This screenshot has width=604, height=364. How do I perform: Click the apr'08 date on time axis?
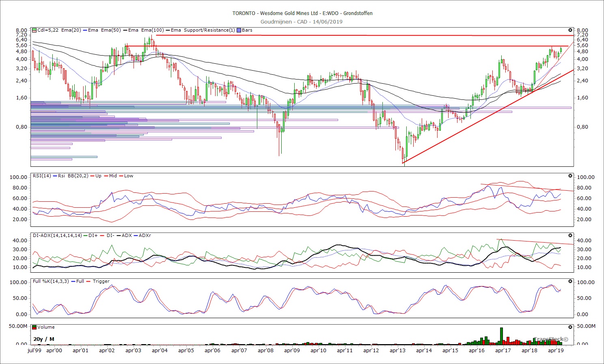coord(265,350)
